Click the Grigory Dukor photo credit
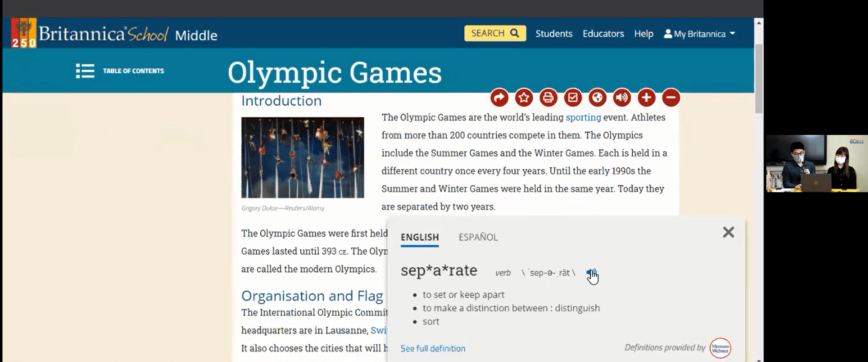This screenshot has width=868, height=362. click(283, 208)
